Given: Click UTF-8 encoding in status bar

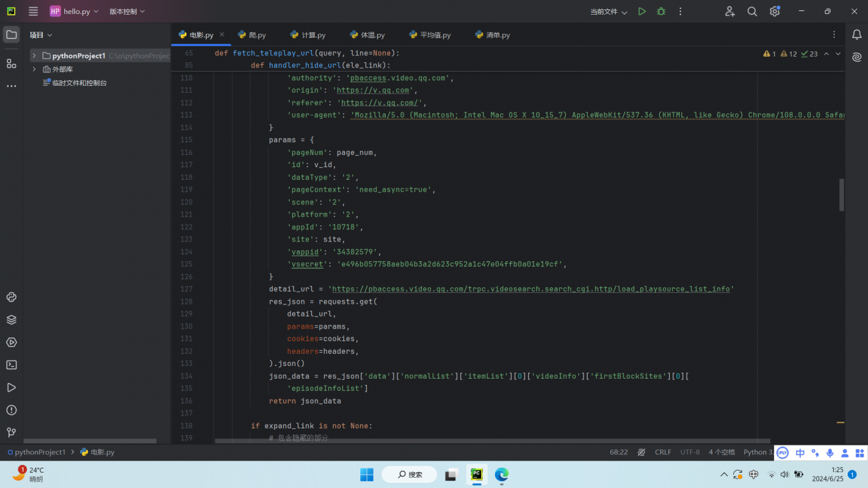Looking at the screenshot, I should (690, 452).
